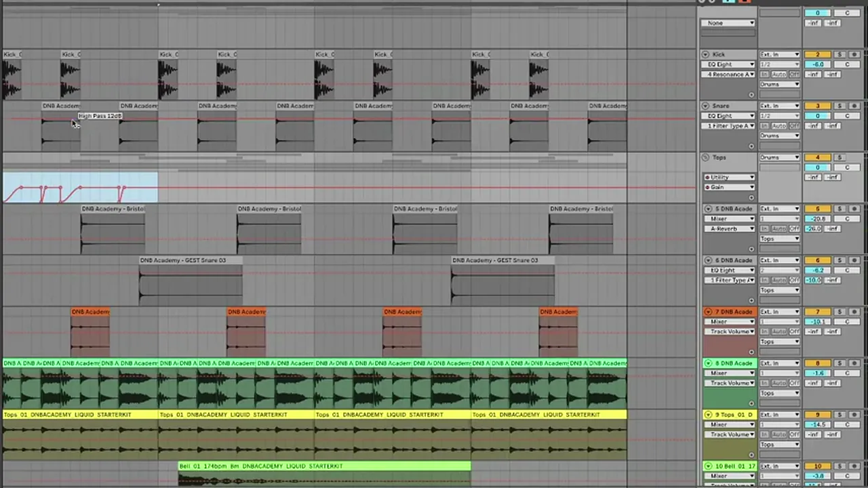Solo the Snare track

(x=840, y=106)
